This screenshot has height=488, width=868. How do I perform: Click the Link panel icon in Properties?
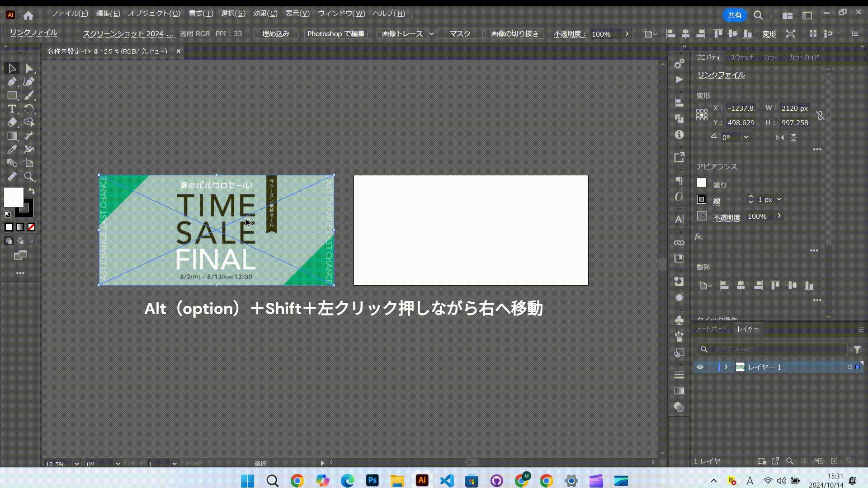pos(679,243)
